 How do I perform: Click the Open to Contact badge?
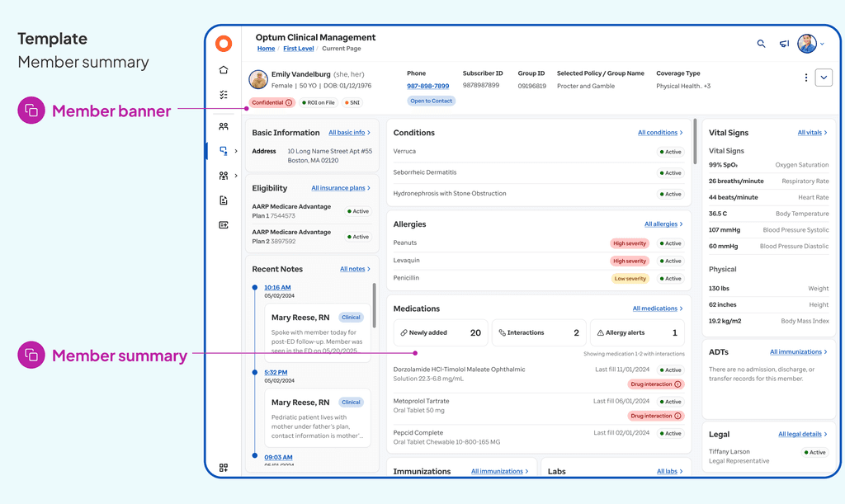[431, 101]
